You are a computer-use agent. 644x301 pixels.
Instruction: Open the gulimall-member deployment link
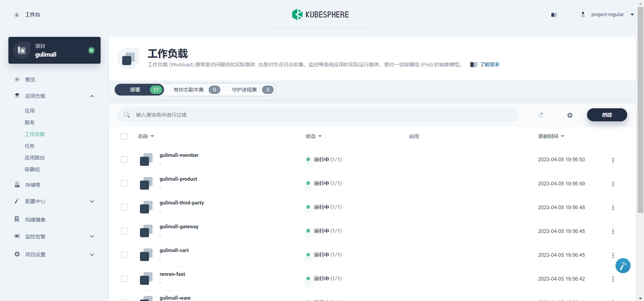point(179,155)
